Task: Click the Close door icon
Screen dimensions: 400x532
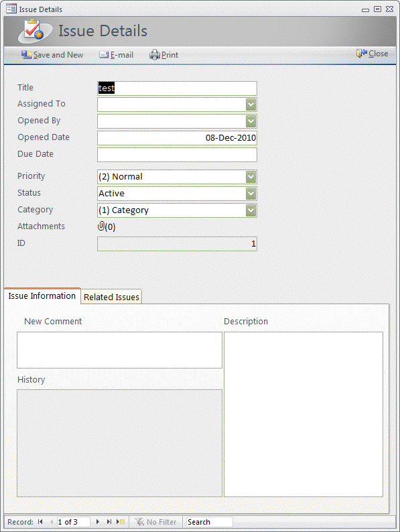Action: click(x=362, y=54)
